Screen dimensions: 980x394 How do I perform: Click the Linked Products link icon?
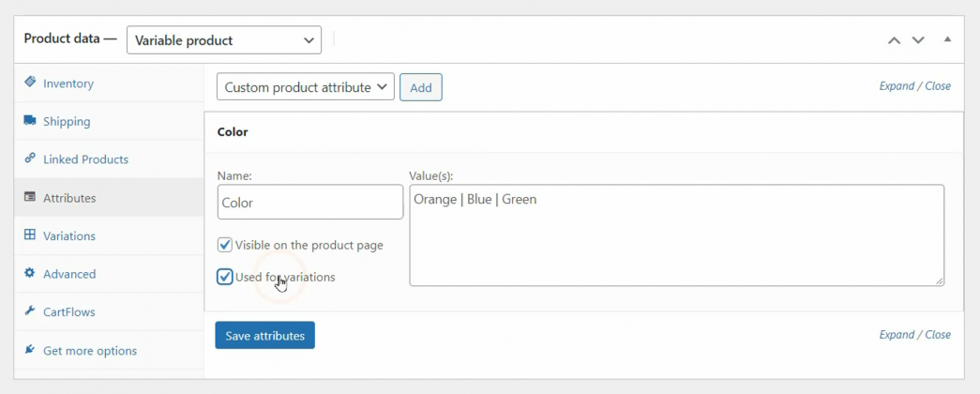(x=30, y=159)
